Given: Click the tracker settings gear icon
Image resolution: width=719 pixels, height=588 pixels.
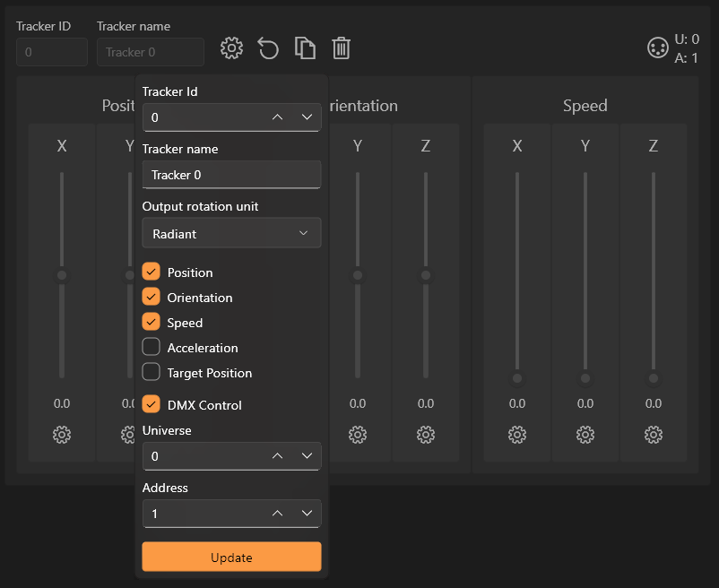Looking at the screenshot, I should tap(231, 48).
